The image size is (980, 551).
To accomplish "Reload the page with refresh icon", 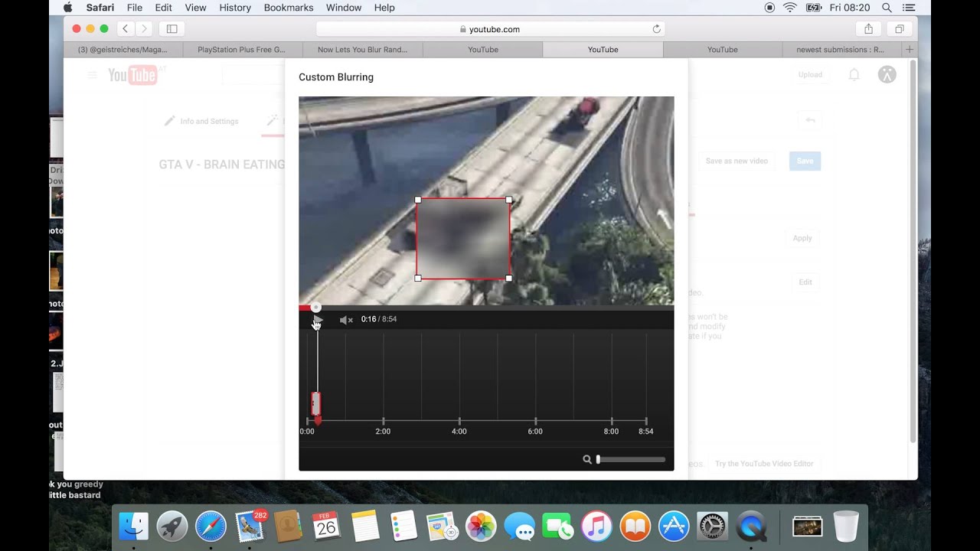I will coord(656,29).
